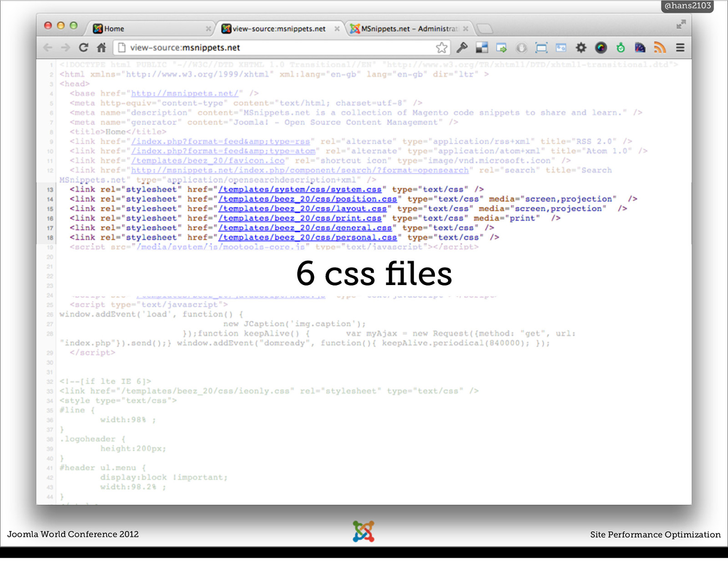The image size is (728, 561).
Task: Open the AdBlock stop-hand extension
Action: 521,47
